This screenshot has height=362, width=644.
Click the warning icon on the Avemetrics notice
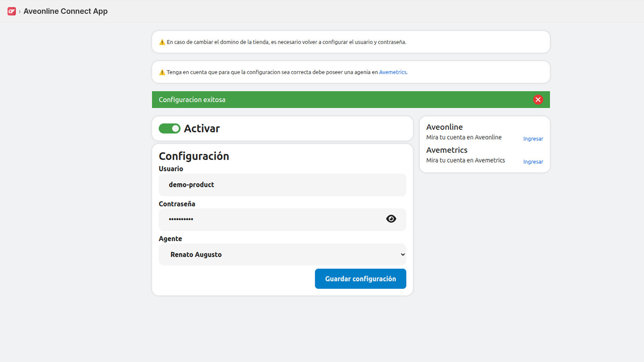162,72
